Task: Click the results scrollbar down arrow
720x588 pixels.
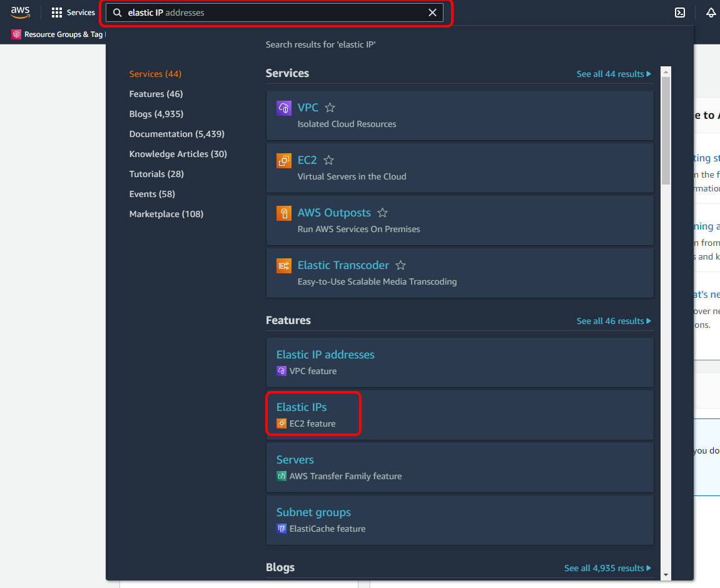Action: [x=666, y=575]
